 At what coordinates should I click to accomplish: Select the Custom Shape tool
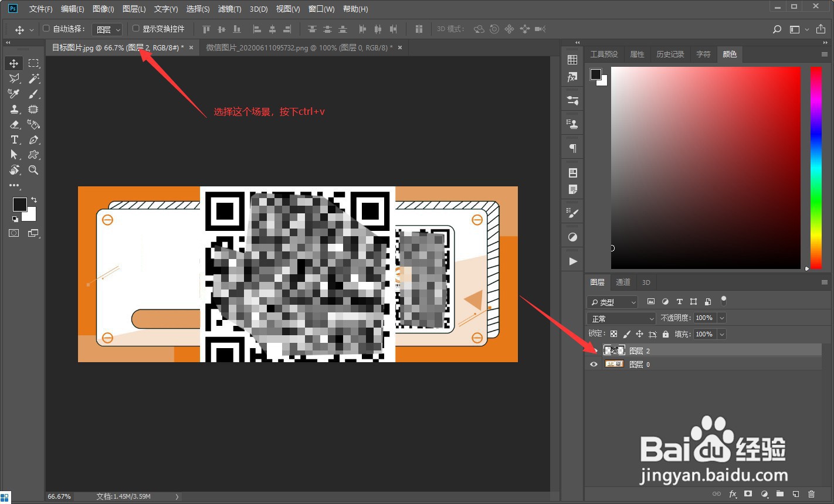[33, 155]
